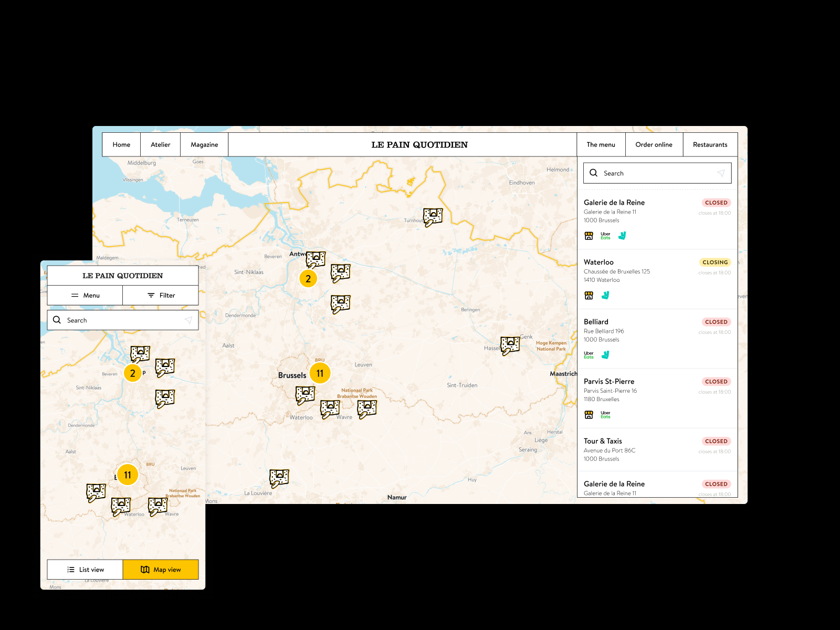Click Le Pain Quotidien desktop header logo
Screen dimensions: 840x630
pyautogui.click(x=419, y=145)
